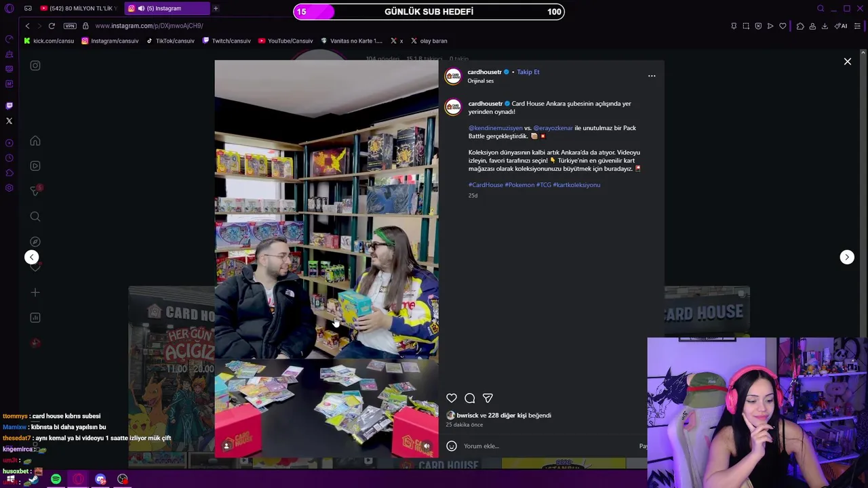Play or pause the reel video
868x488 pixels.
326,258
